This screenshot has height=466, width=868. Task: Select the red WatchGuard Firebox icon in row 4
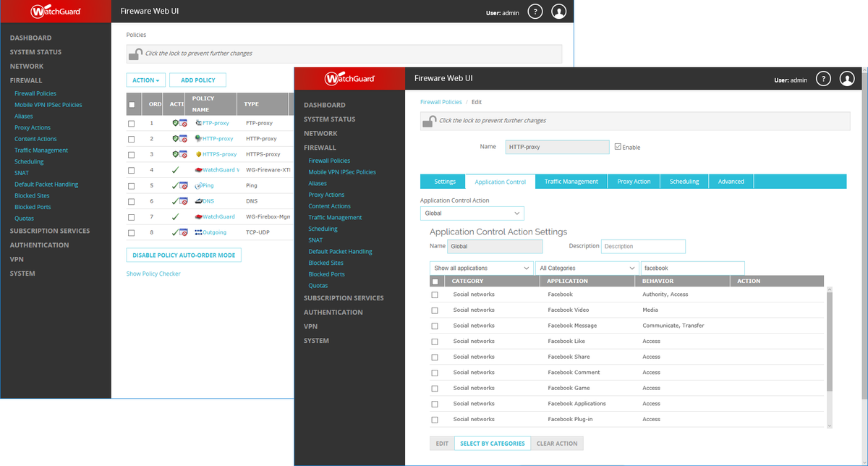click(198, 169)
